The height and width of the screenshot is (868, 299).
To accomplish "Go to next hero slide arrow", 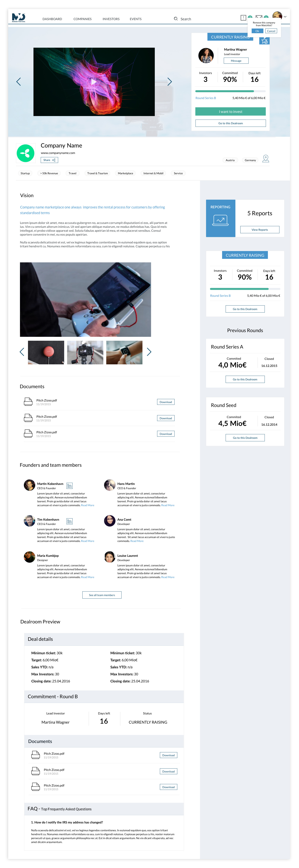I will click(x=169, y=81).
